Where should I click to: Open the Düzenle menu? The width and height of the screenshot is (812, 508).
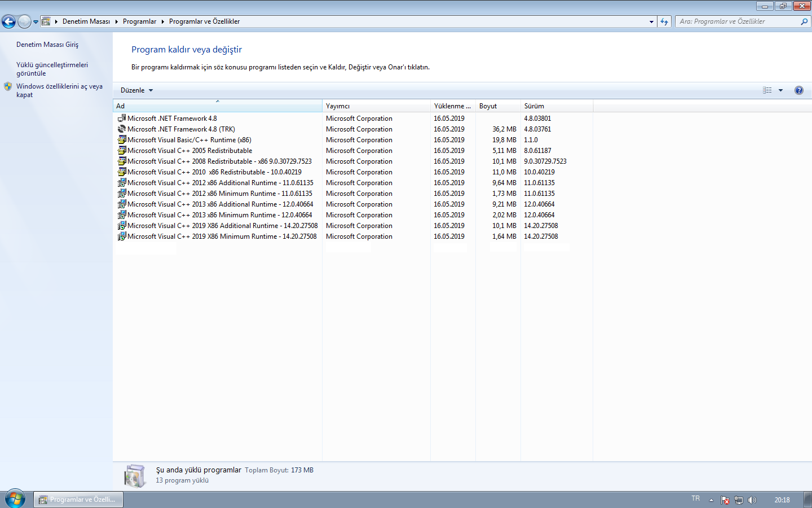(136, 90)
